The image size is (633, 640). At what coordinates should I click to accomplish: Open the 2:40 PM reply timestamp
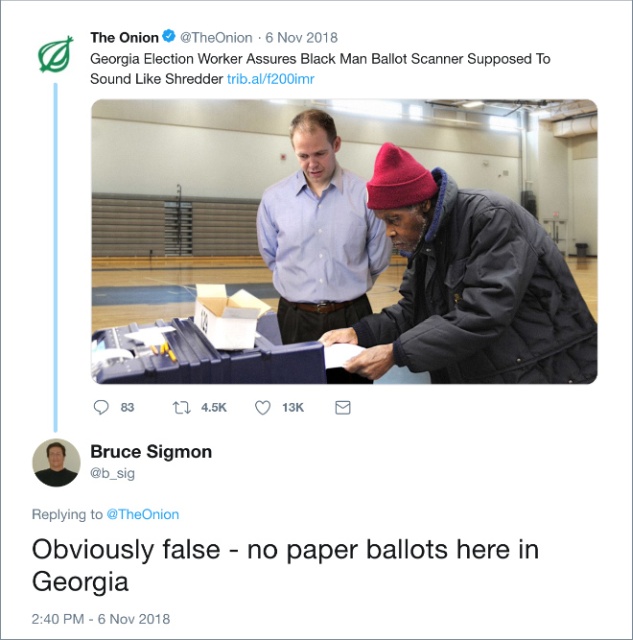101,619
